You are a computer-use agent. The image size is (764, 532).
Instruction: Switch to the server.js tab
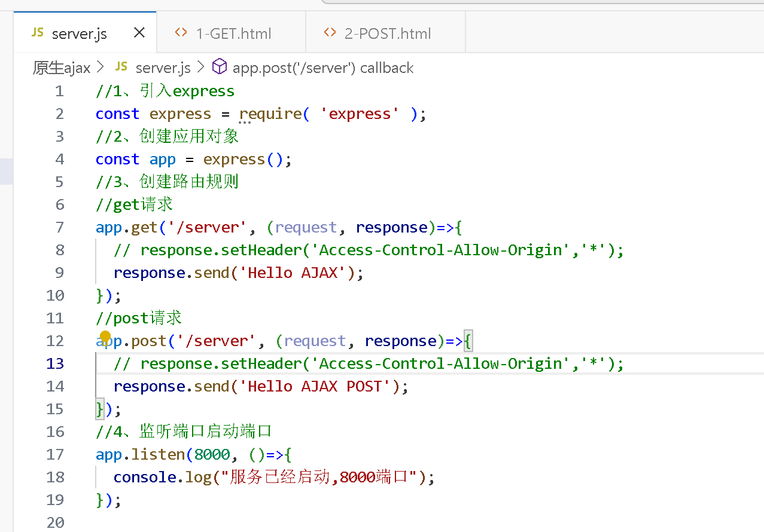point(85,33)
